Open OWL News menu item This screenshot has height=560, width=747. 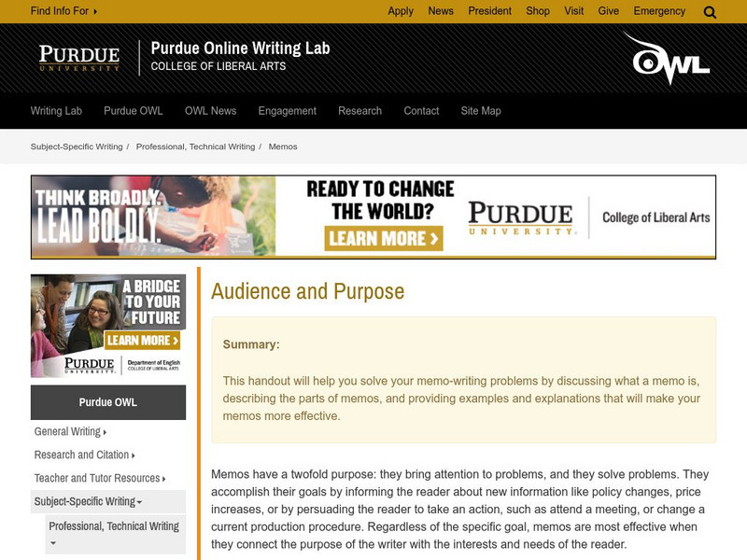211,111
